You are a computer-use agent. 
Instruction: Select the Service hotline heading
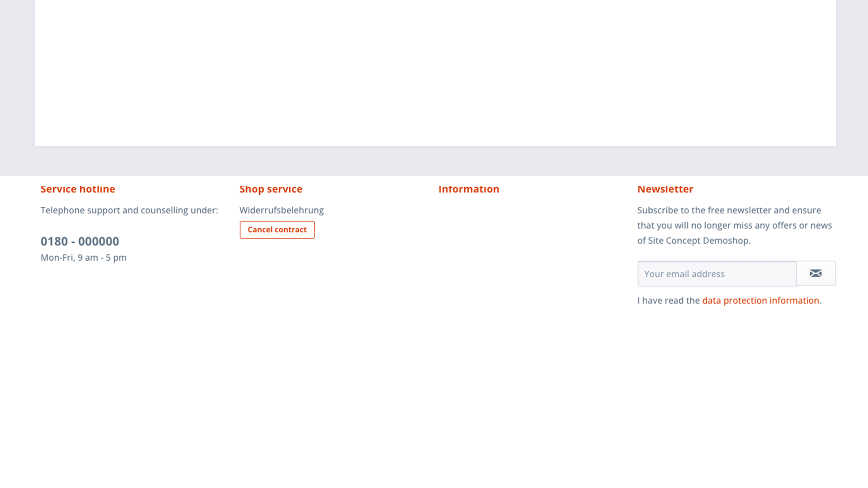[78, 189]
